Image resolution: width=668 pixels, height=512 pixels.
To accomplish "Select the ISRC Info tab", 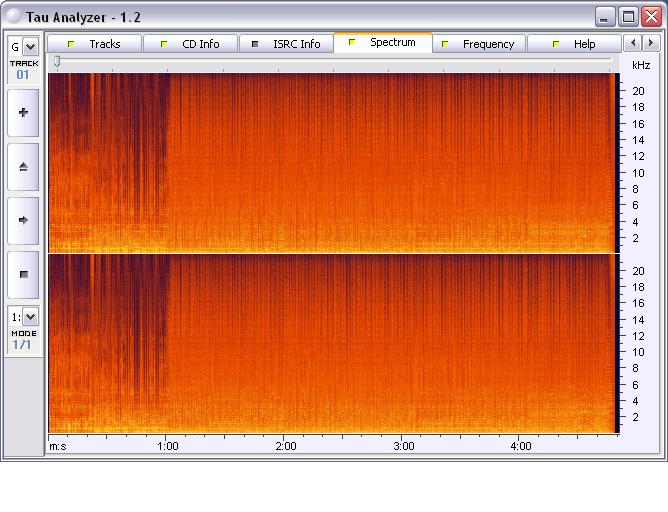I will click(286, 44).
